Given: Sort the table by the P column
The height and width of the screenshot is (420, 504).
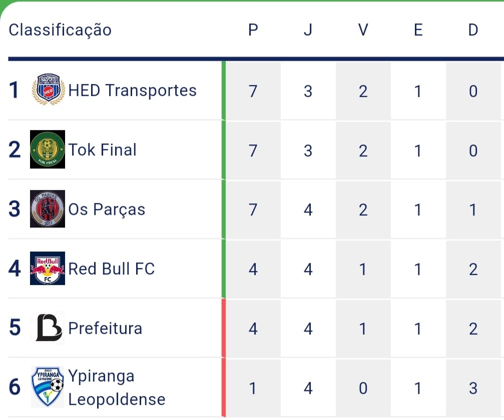Looking at the screenshot, I should [x=253, y=29].
